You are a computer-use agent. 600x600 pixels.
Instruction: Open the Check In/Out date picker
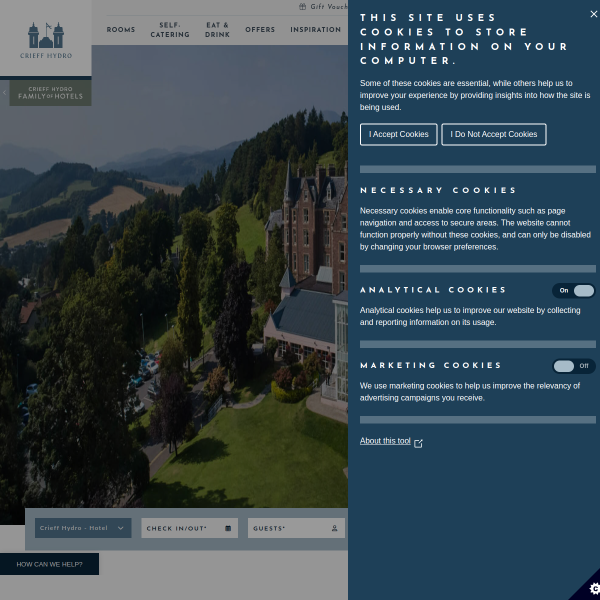[x=189, y=528]
